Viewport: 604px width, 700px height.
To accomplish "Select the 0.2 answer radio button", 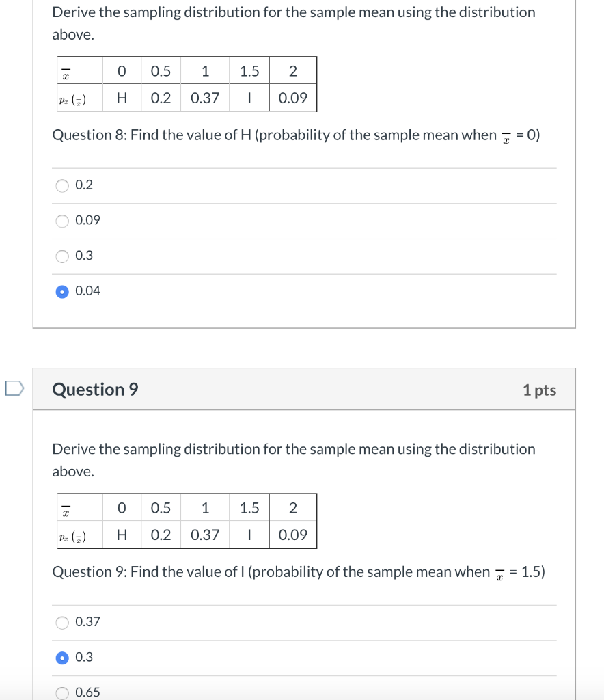I will pyautogui.click(x=62, y=185).
